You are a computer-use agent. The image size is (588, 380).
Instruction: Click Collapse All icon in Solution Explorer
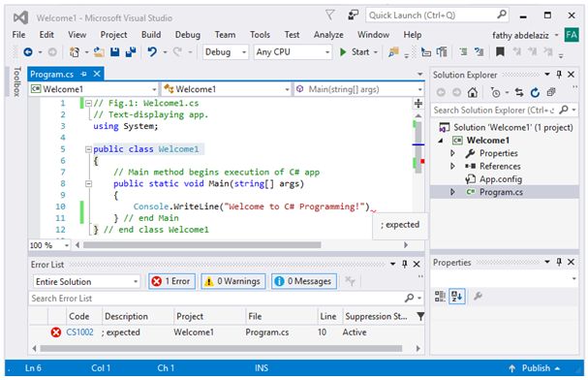point(551,92)
